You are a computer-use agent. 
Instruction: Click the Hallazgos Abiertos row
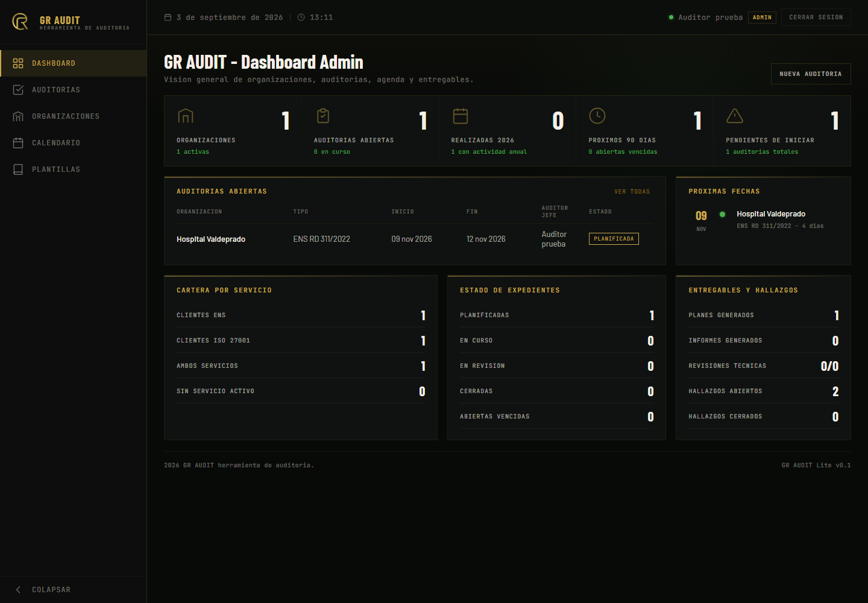tap(764, 391)
